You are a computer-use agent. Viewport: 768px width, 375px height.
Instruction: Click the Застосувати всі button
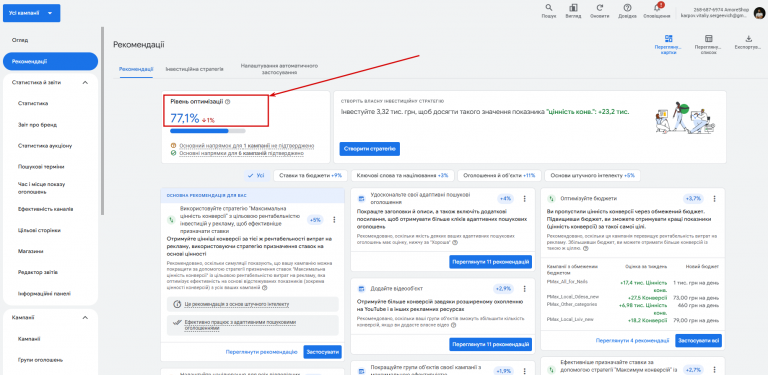click(x=698, y=340)
